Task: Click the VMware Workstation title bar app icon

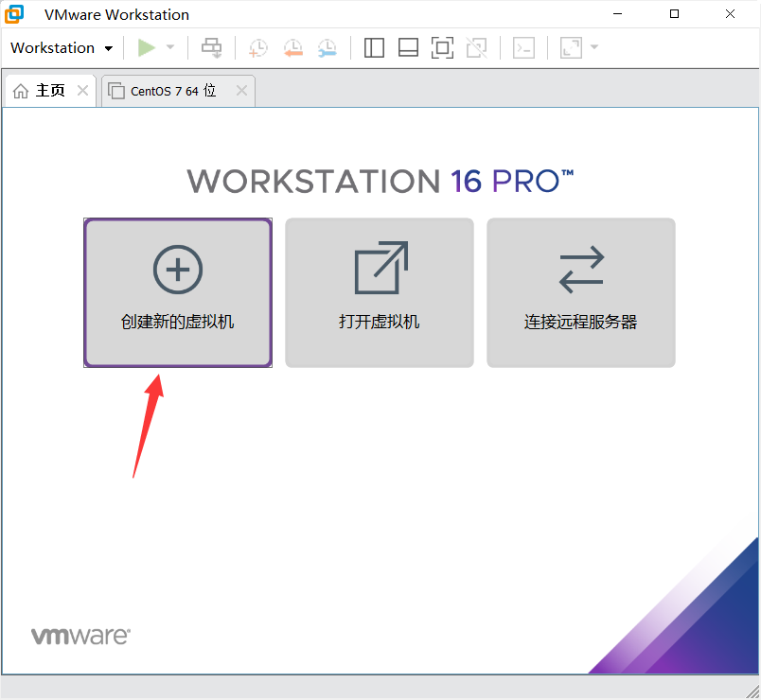Action: coord(14,14)
